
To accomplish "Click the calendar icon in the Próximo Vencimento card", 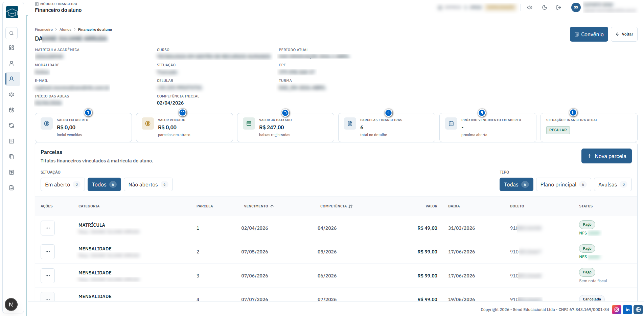I will tap(451, 123).
